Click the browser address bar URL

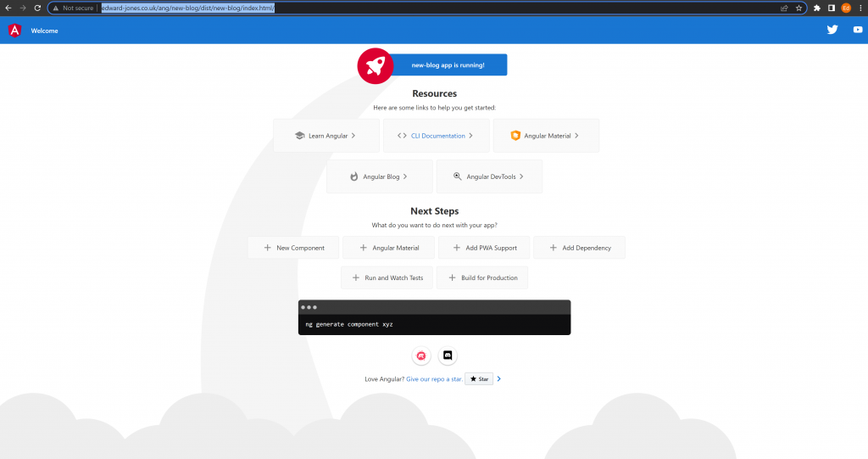187,8
